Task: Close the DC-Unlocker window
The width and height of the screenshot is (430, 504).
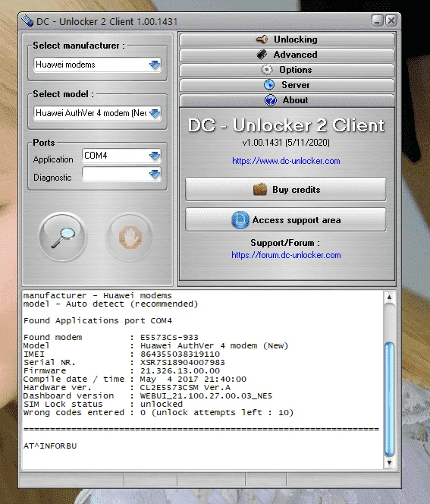Action: click(x=391, y=21)
